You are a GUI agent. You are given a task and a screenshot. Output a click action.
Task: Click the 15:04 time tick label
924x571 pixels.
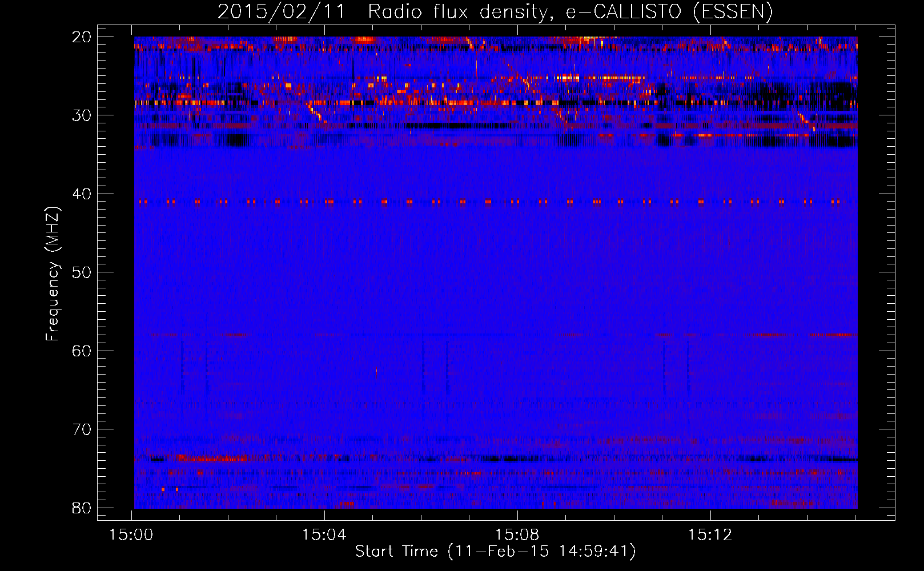click(x=324, y=535)
